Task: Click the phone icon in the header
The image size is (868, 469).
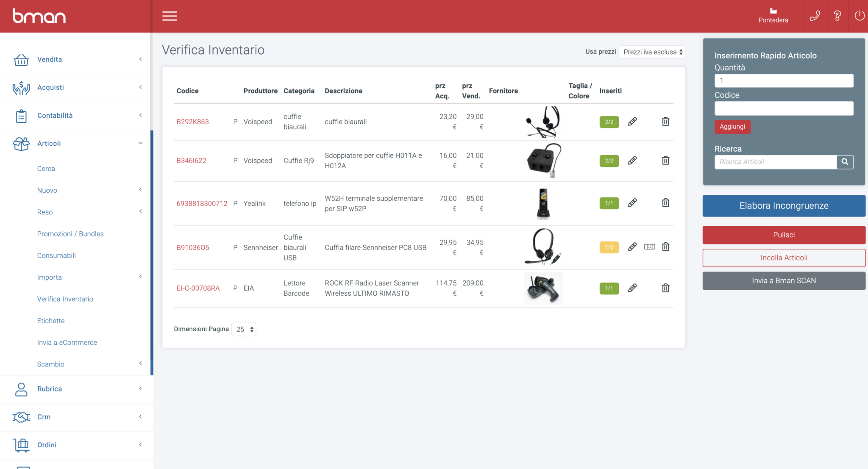Action: point(815,16)
